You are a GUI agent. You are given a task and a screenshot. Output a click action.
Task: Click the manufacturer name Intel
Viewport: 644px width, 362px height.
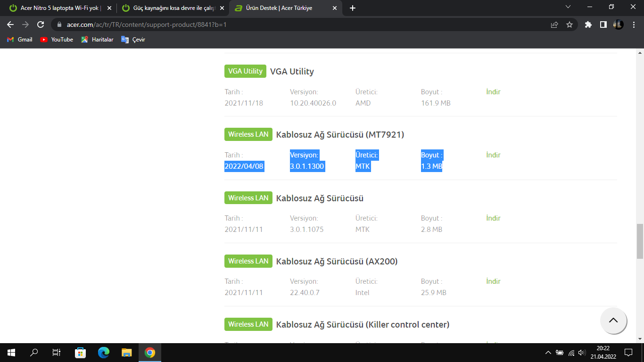pyautogui.click(x=363, y=293)
